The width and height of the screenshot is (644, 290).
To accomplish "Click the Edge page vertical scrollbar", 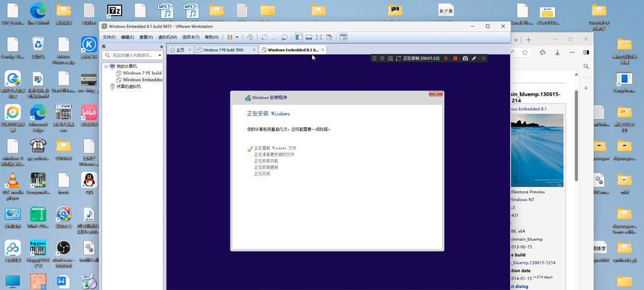I will coord(576,136).
